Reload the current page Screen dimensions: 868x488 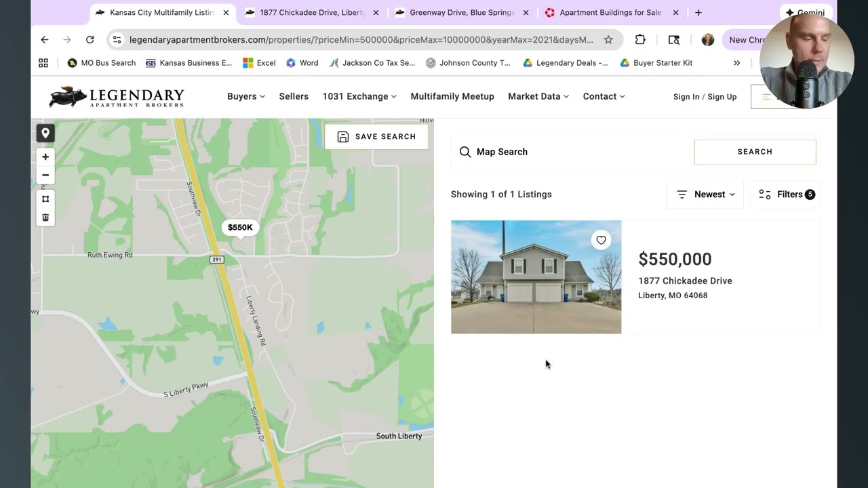point(90,40)
